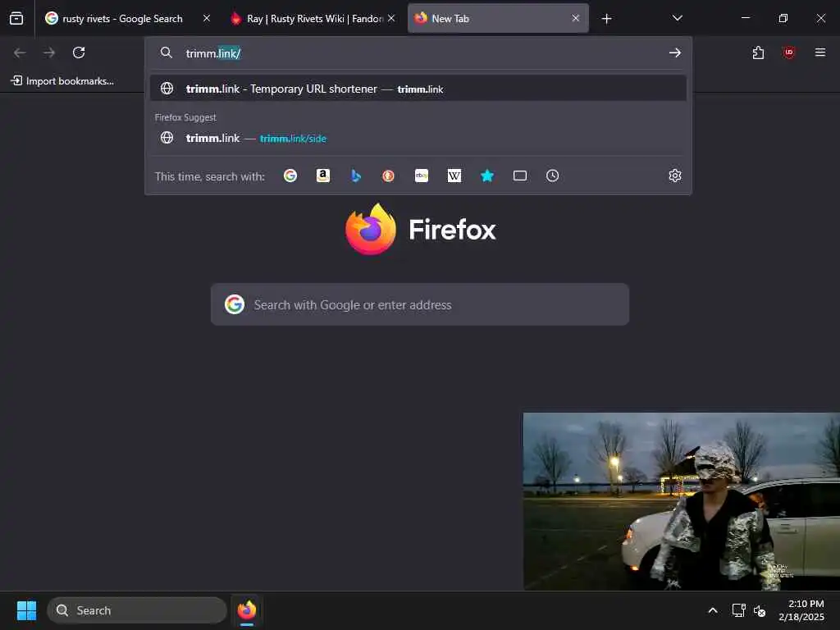Close the New Tab tab
840x630 pixels.
(x=575, y=18)
